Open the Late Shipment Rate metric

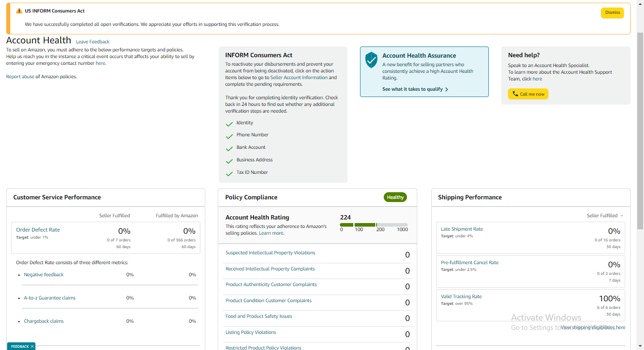click(x=462, y=229)
